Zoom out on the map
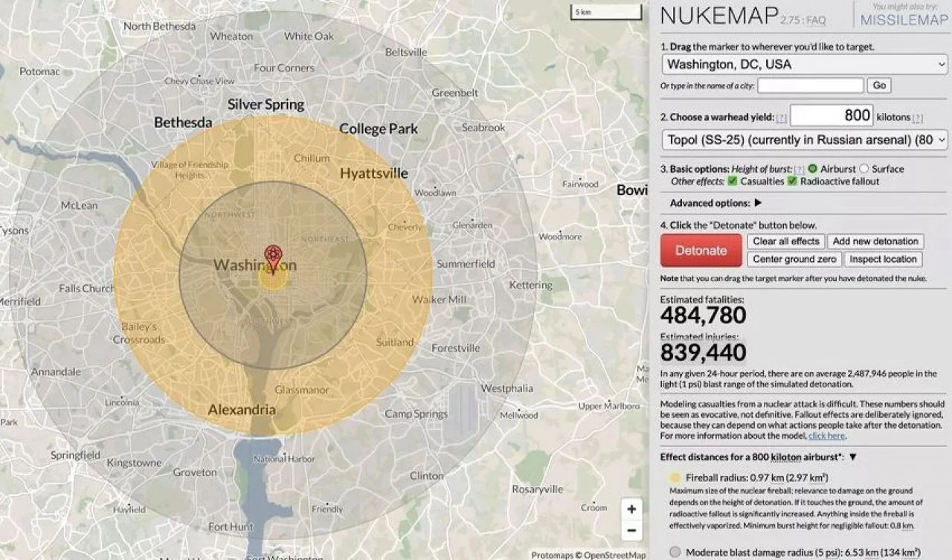Screen dimensions: 952x560 [631, 530]
